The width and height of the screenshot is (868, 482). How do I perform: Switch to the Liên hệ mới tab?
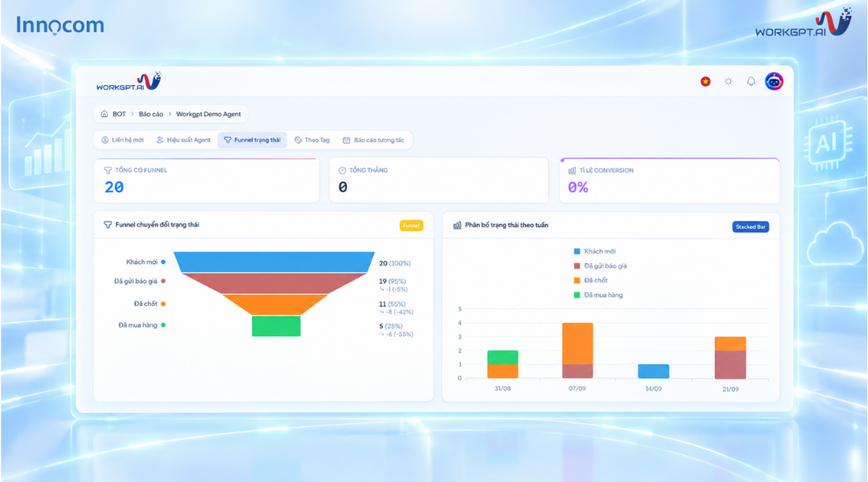(x=122, y=140)
